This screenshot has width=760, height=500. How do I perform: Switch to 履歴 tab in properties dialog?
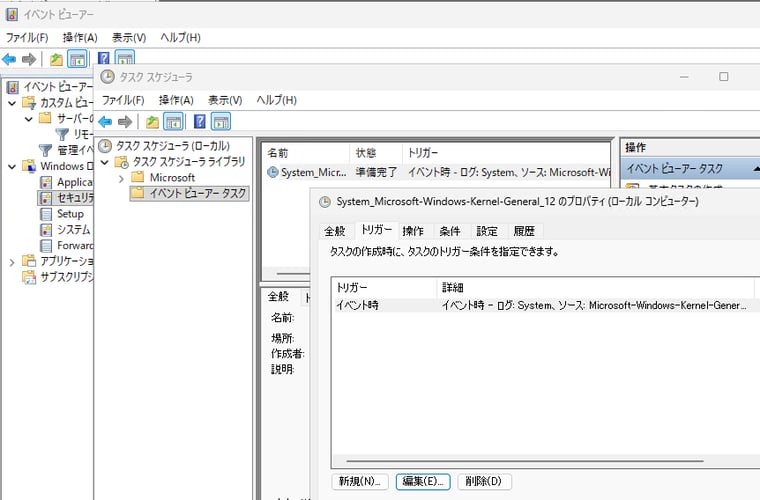524,231
